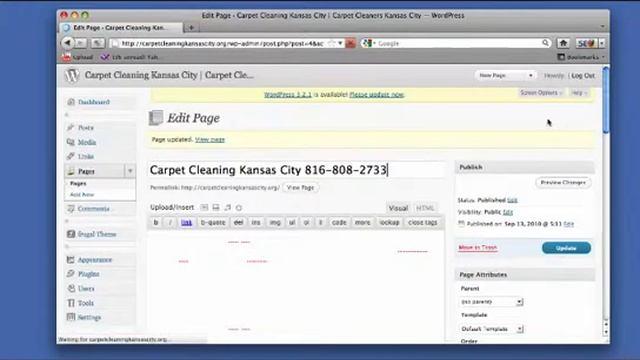Click the browser Forward arrow button
This screenshot has width=640, height=360.
coord(81,43)
